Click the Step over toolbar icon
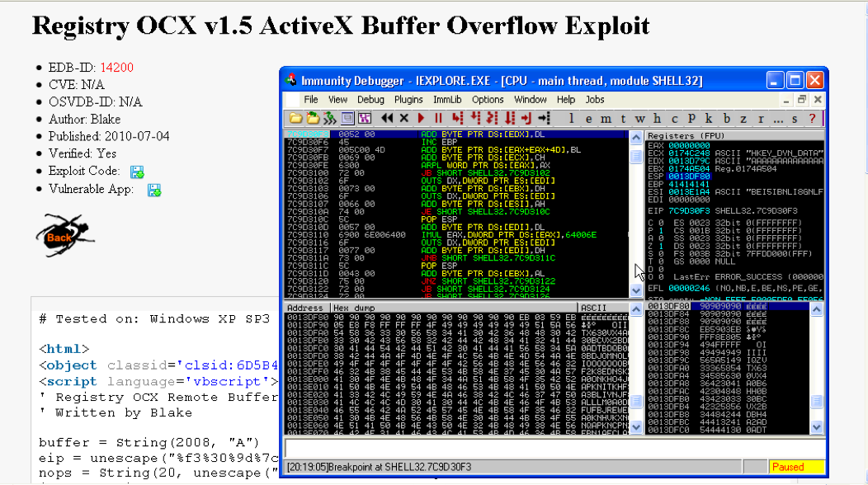Image resolution: width=868 pixels, height=485 pixels. pos(475,118)
